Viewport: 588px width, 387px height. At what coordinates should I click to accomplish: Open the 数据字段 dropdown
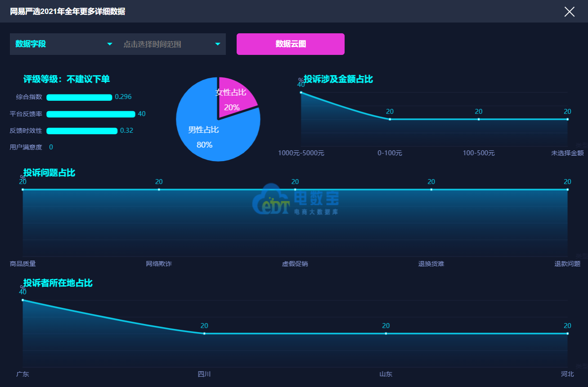tap(64, 44)
